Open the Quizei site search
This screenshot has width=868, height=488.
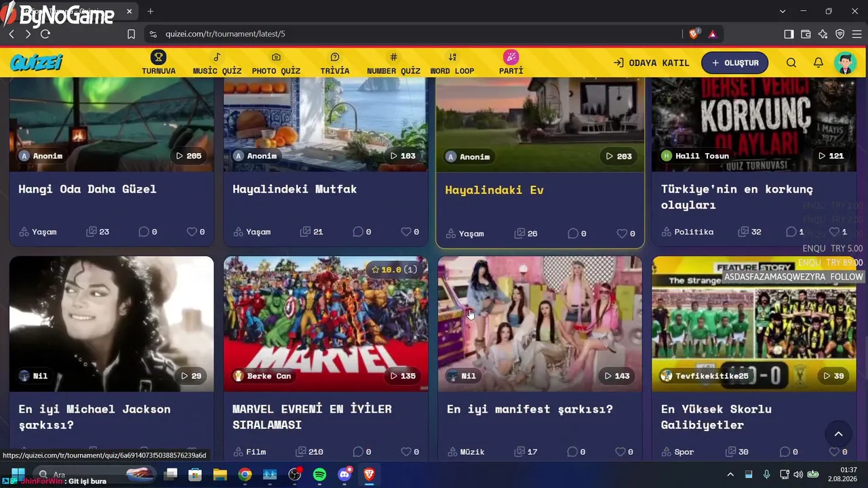[791, 63]
